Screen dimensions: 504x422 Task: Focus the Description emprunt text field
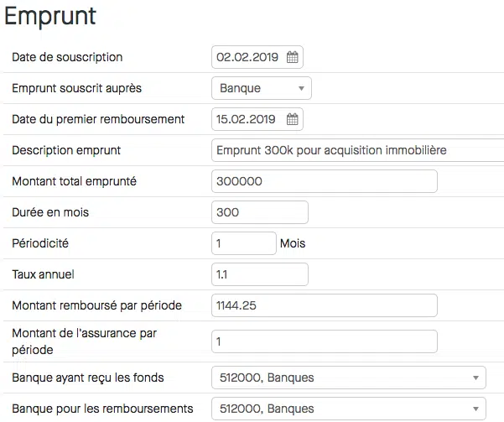pos(357,150)
